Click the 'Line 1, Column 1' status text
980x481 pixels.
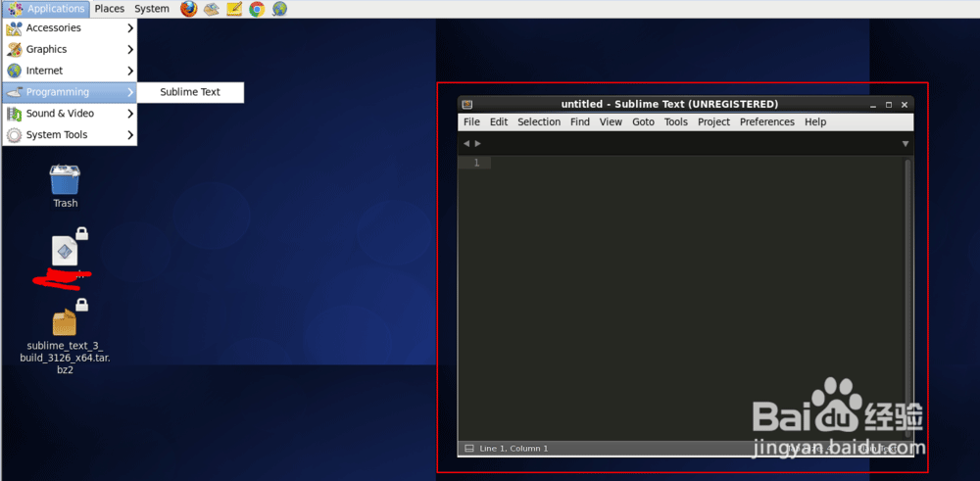point(514,449)
